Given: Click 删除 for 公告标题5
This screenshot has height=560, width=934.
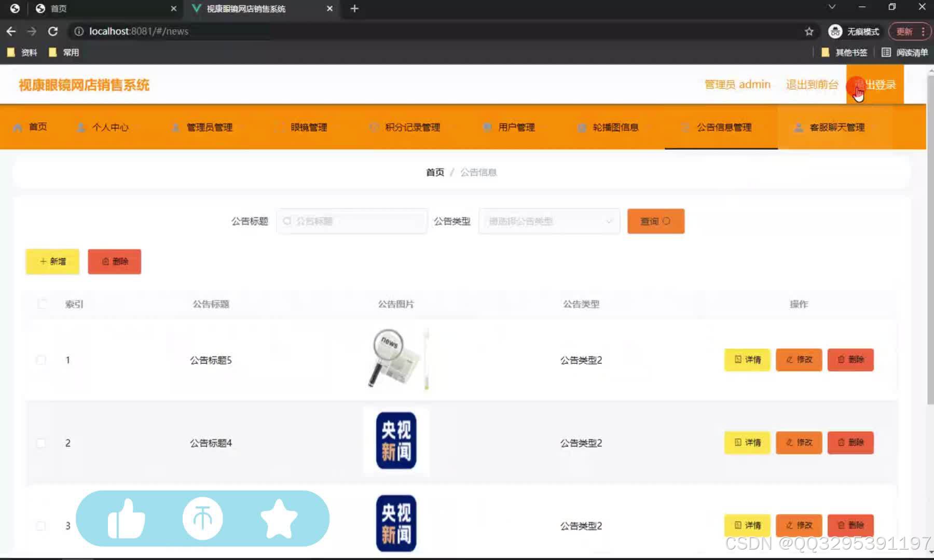Looking at the screenshot, I should [x=850, y=360].
